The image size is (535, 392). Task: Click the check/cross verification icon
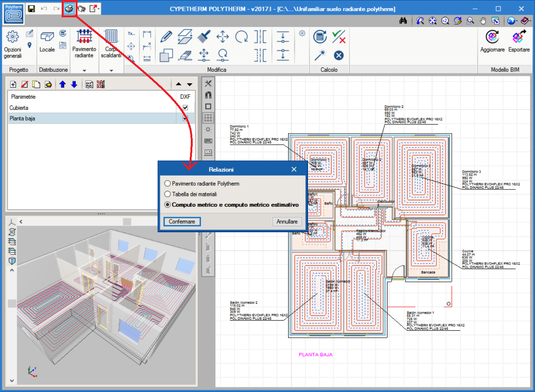coord(339,37)
